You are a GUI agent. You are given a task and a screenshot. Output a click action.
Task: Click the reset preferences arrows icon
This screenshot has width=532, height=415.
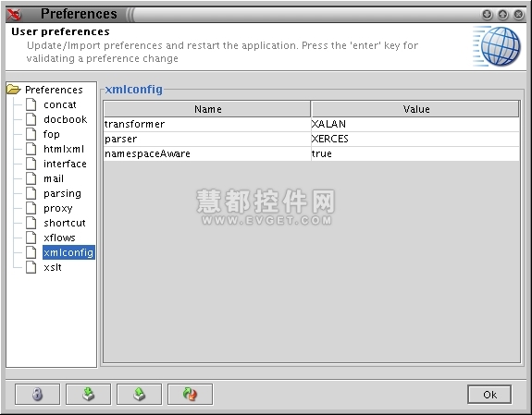coord(190,394)
